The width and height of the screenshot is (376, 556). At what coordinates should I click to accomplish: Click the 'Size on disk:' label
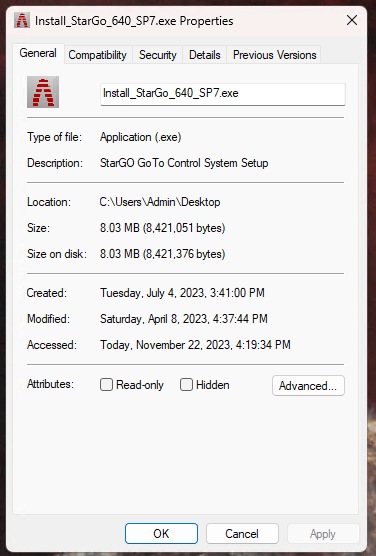tap(57, 254)
